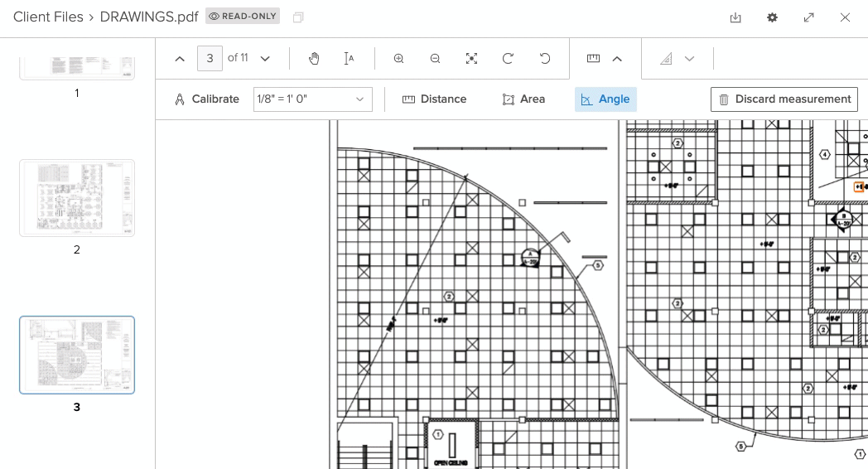Rotate the page clockwise
Viewport: 868px width, 469px height.
coord(508,58)
